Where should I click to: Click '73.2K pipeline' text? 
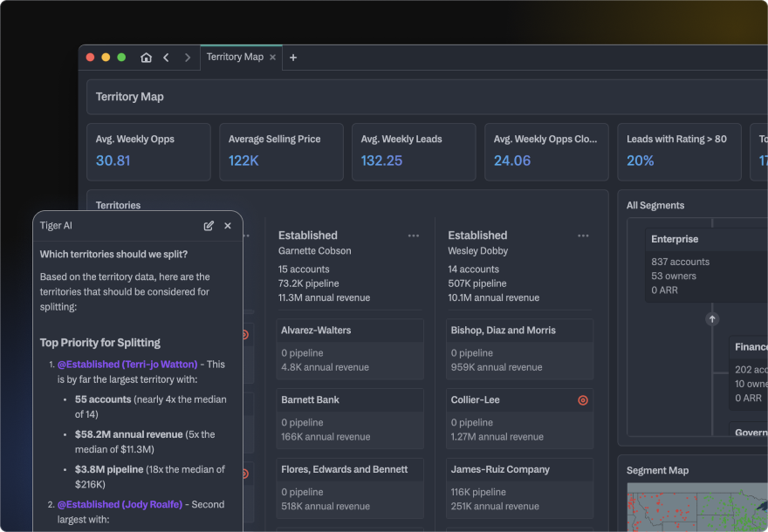(x=309, y=283)
